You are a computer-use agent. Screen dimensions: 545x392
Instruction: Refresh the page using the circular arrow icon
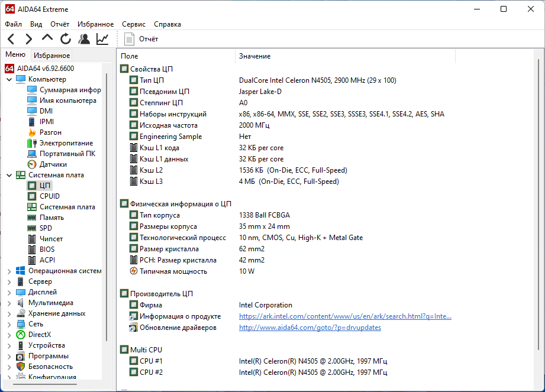coord(65,39)
